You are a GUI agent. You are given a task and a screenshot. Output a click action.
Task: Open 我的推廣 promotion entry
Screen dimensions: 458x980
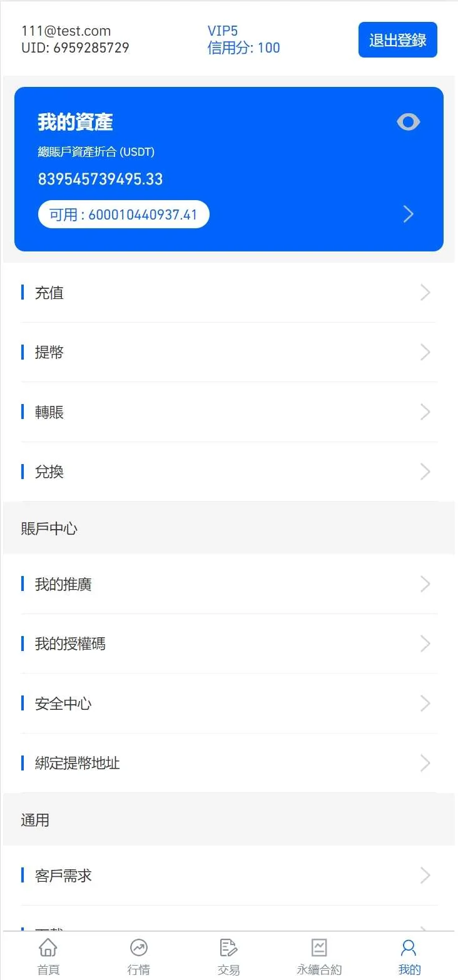point(63,584)
